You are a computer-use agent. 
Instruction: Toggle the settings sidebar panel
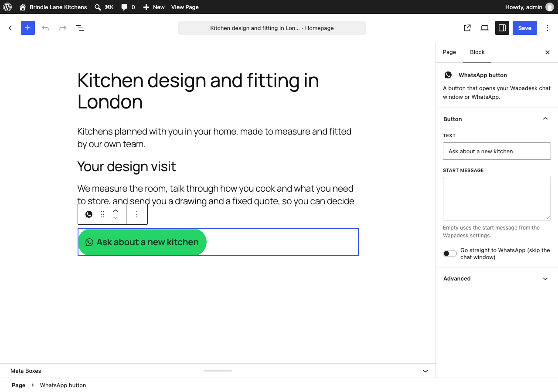[x=502, y=28]
